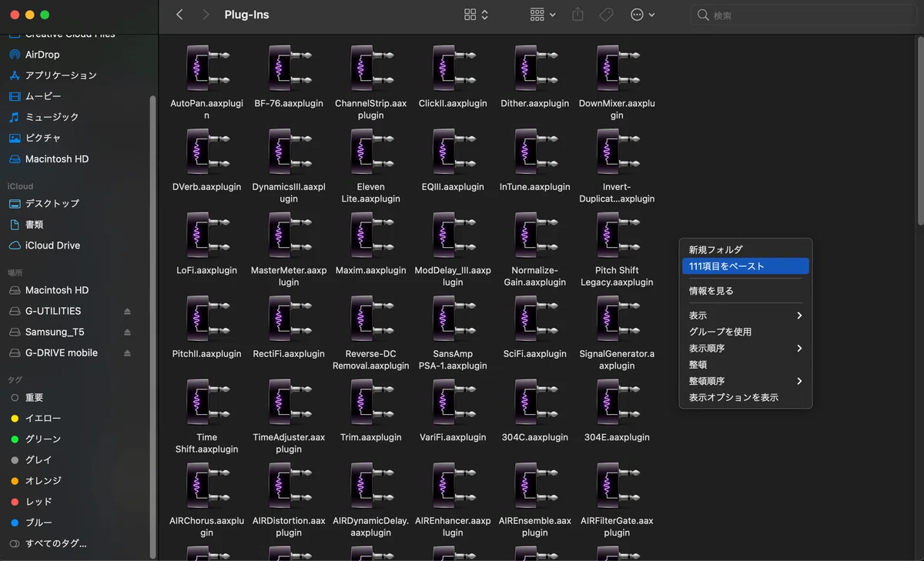The height and width of the screenshot is (561, 924).
Task: Select the AutoPan.aaxplugin file icon
Action: click(x=207, y=68)
